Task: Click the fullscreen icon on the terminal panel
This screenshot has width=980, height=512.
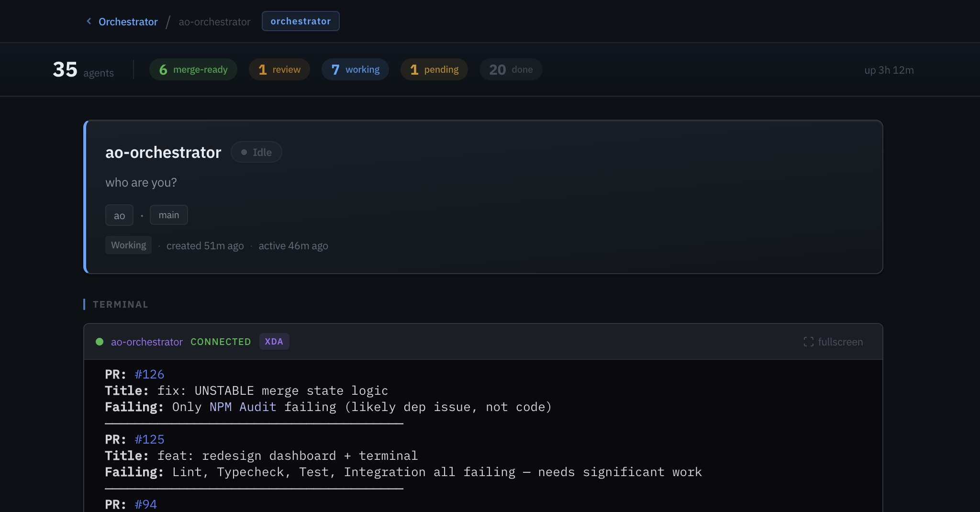Action: pyautogui.click(x=810, y=342)
